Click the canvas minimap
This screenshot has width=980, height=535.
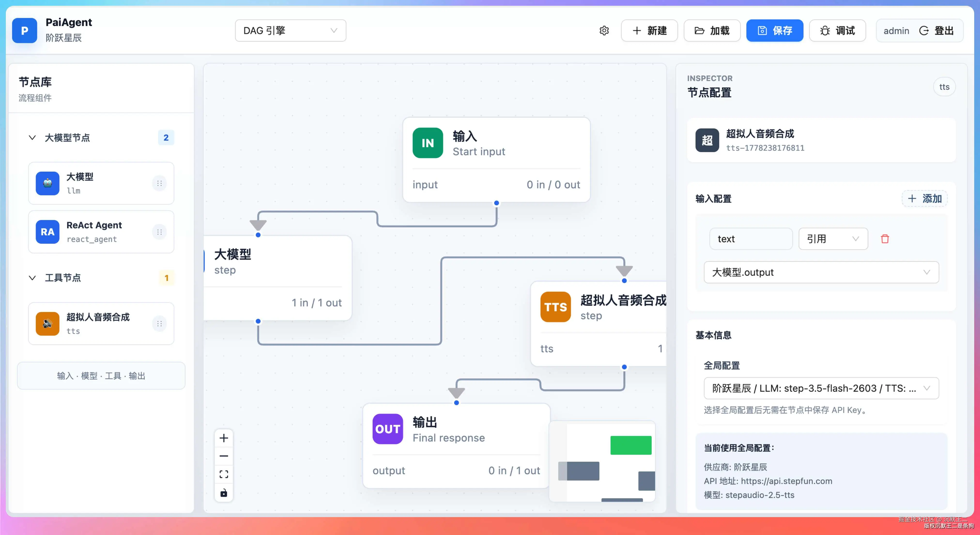coord(602,461)
